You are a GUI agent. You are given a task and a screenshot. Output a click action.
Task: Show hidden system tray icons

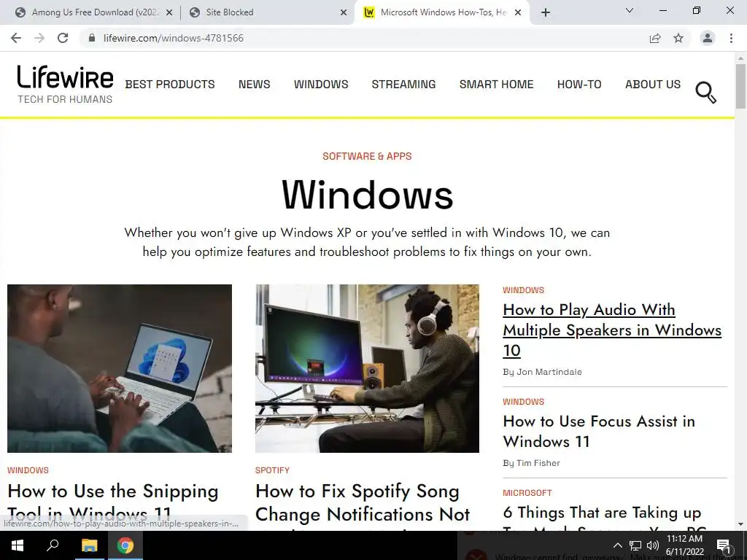pyautogui.click(x=617, y=545)
